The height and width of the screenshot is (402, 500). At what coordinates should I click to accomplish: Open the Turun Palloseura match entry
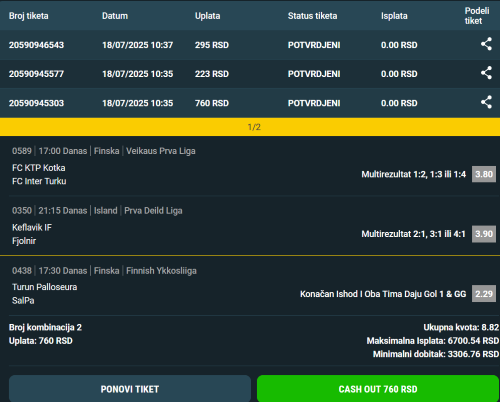coord(45,287)
